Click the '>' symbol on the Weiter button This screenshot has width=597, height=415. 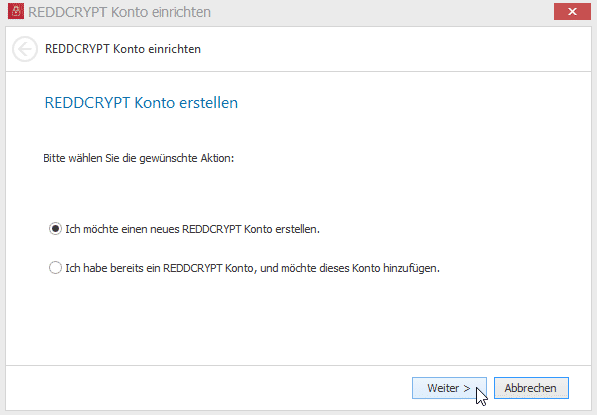(466, 388)
